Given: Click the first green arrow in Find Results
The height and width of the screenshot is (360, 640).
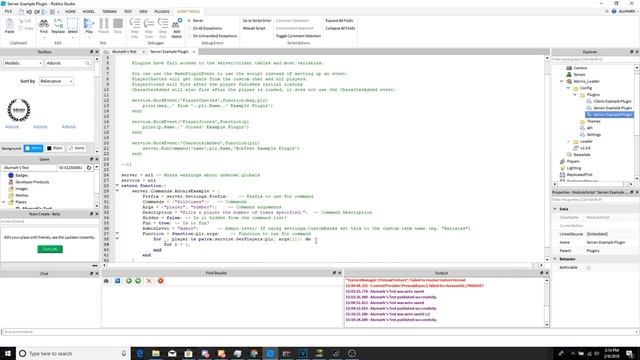Looking at the screenshot, I should pos(129,281).
